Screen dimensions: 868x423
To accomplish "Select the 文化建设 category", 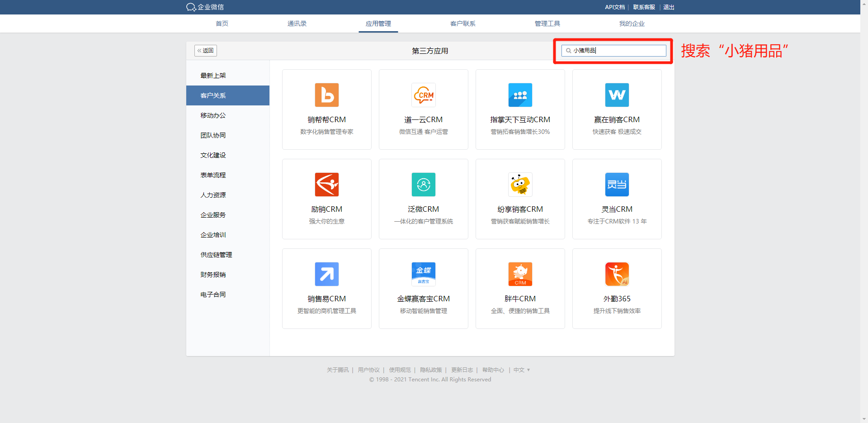I will tap(228, 155).
